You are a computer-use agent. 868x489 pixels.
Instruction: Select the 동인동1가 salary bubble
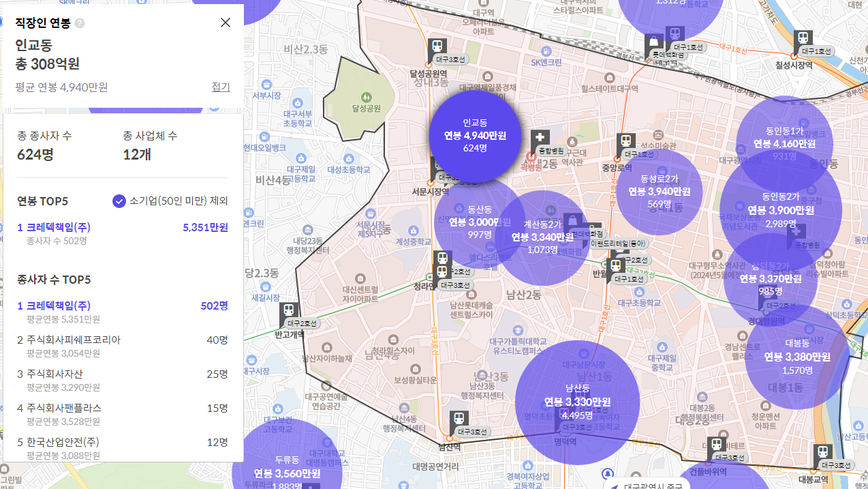click(784, 144)
